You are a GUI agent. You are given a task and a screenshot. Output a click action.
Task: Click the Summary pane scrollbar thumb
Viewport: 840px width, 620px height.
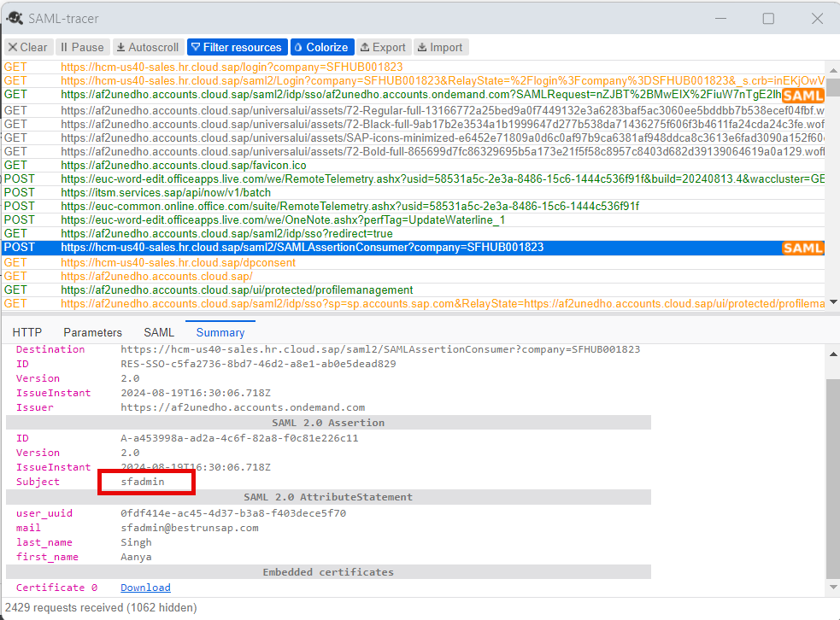click(833, 478)
